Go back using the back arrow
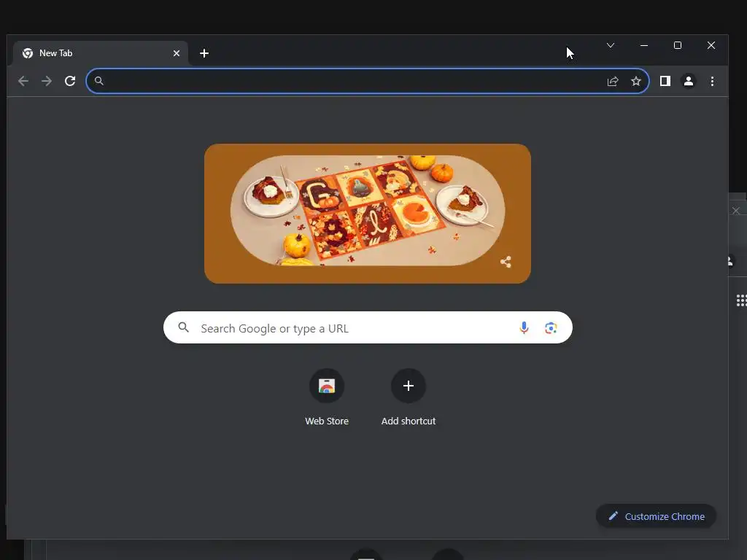Image resolution: width=747 pixels, height=560 pixels. coord(23,81)
